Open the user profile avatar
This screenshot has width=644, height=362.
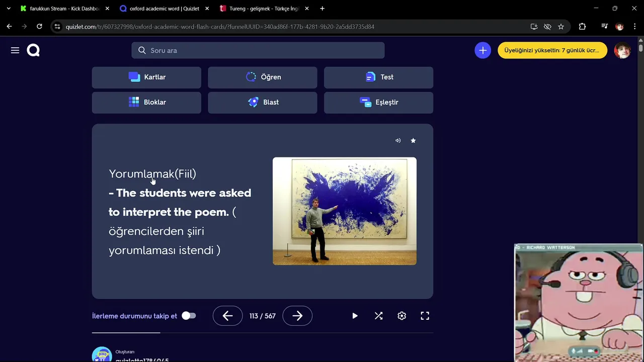(622, 50)
